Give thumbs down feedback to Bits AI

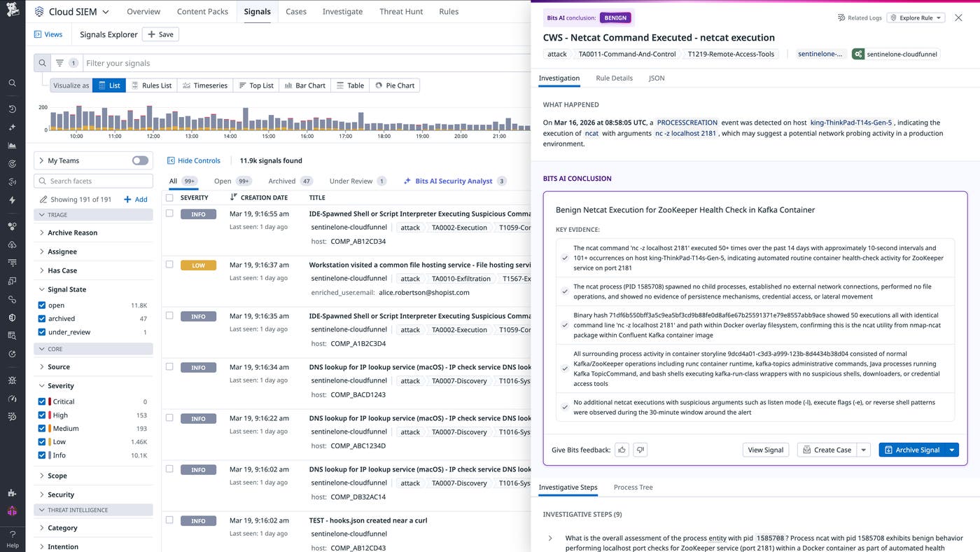tap(640, 450)
